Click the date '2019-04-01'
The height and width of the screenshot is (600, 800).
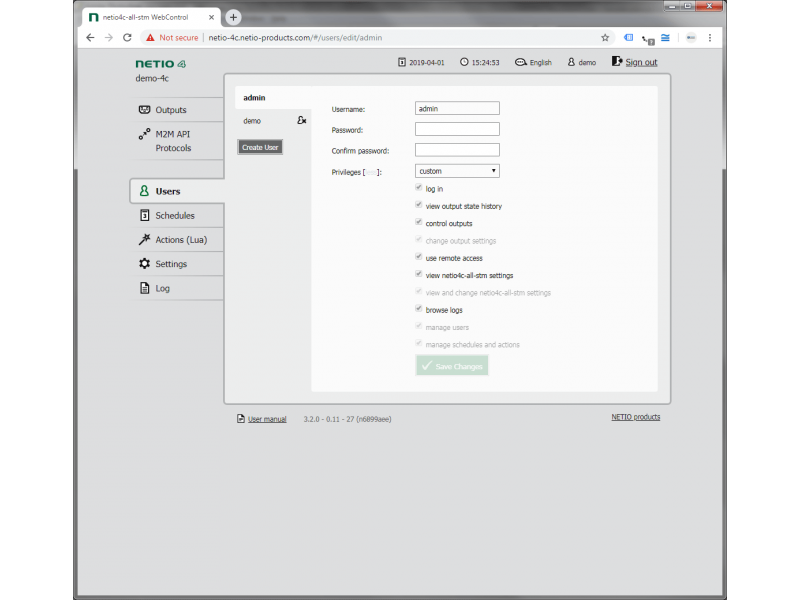point(427,62)
